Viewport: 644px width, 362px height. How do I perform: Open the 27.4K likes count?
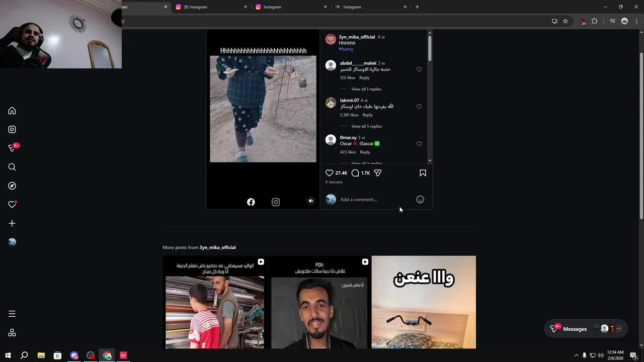341,173
